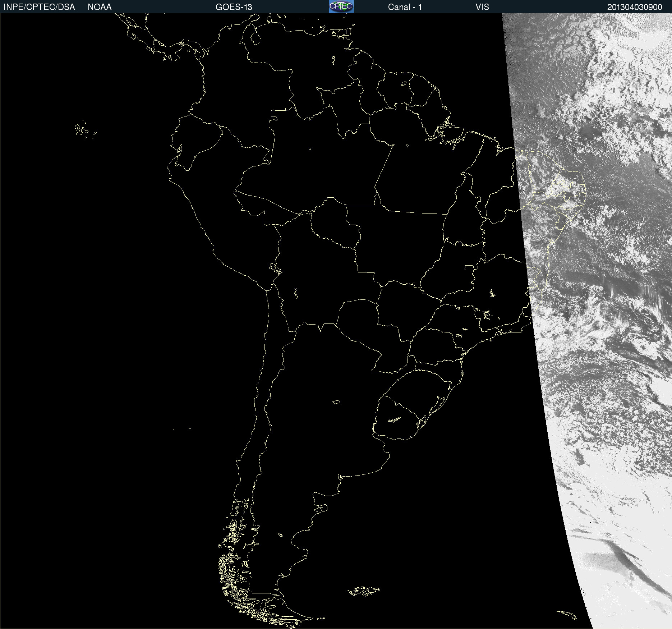
Task: Click the INPE/CPTEC/DSA header text
Action: 39,7
